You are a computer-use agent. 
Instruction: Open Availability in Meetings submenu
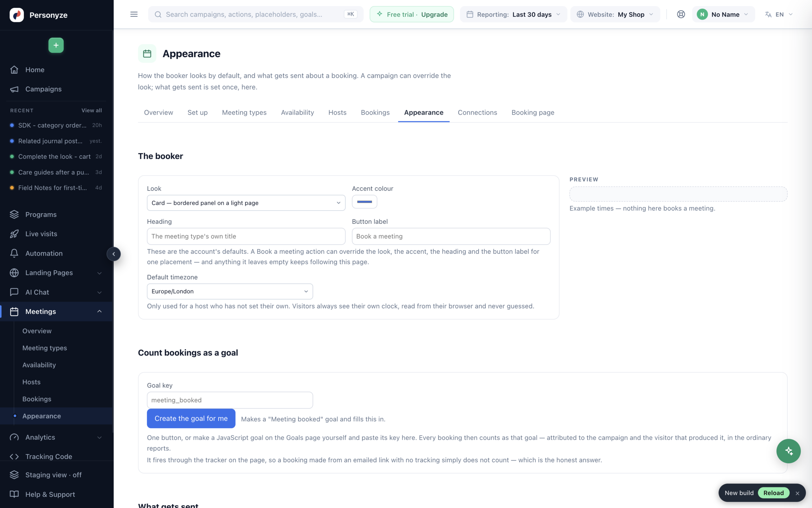[x=39, y=365]
